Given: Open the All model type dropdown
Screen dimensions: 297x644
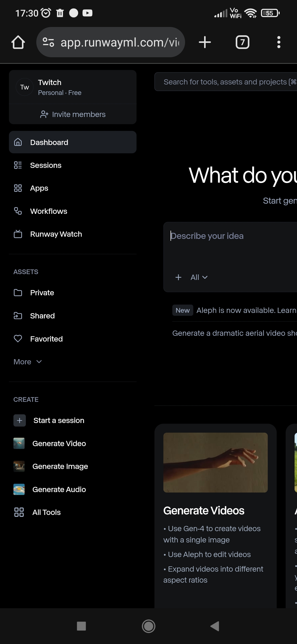Looking at the screenshot, I should click(199, 277).
